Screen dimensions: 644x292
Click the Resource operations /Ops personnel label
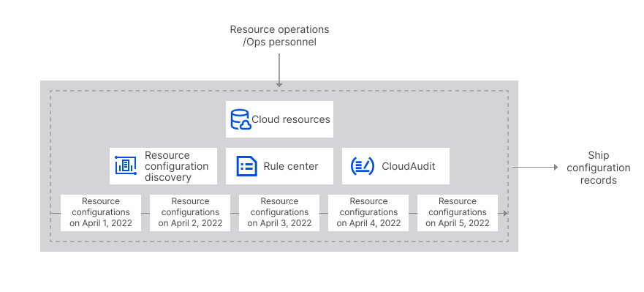click(279, 36)
